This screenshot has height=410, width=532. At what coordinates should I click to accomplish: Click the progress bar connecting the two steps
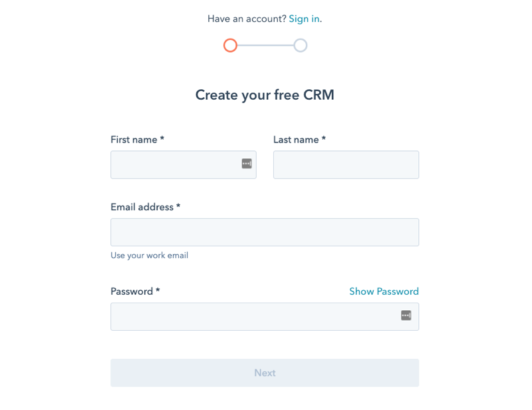pos(265,45)
